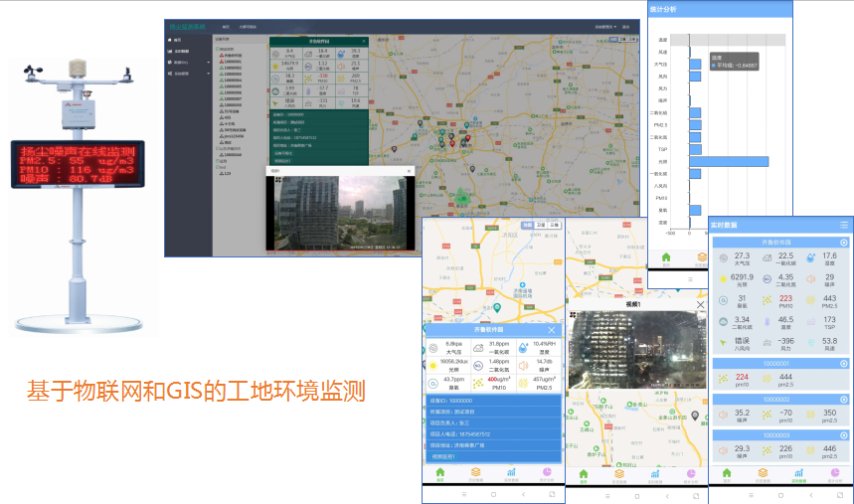Open 首页 in the desktop dark sidebar
Image resolution: width=854 pixels, height=504 pixels.
(175, 40)
